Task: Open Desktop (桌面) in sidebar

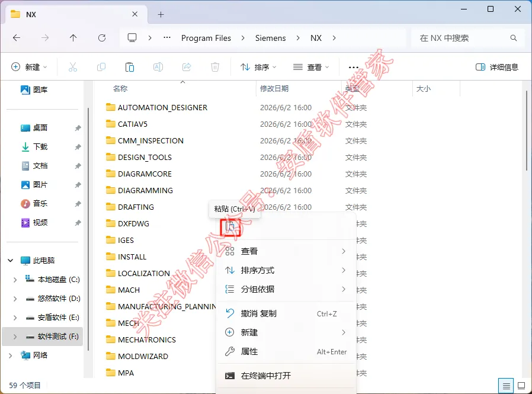Action: point(34,128)
